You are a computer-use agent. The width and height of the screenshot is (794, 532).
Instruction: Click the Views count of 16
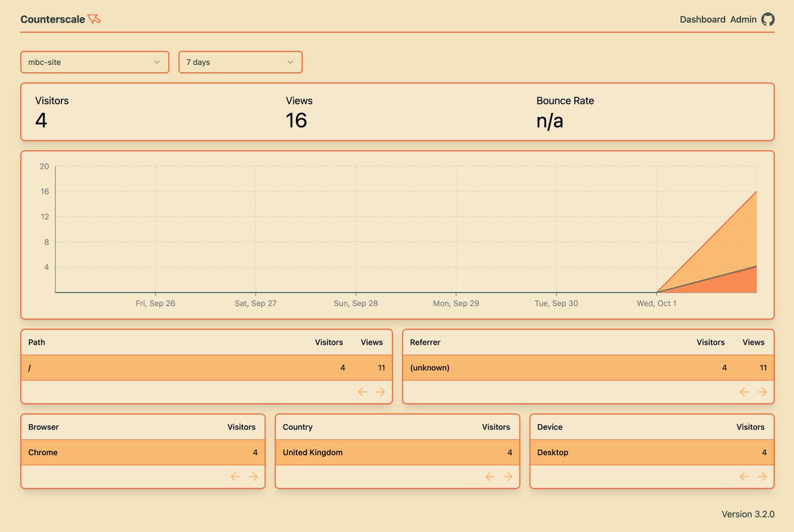(296, 120)
